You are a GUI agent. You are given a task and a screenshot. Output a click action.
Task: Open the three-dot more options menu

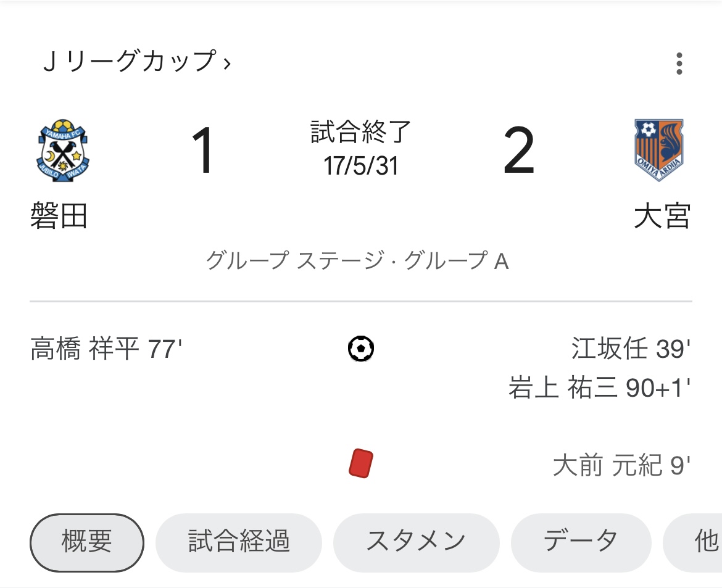(679, 64)
